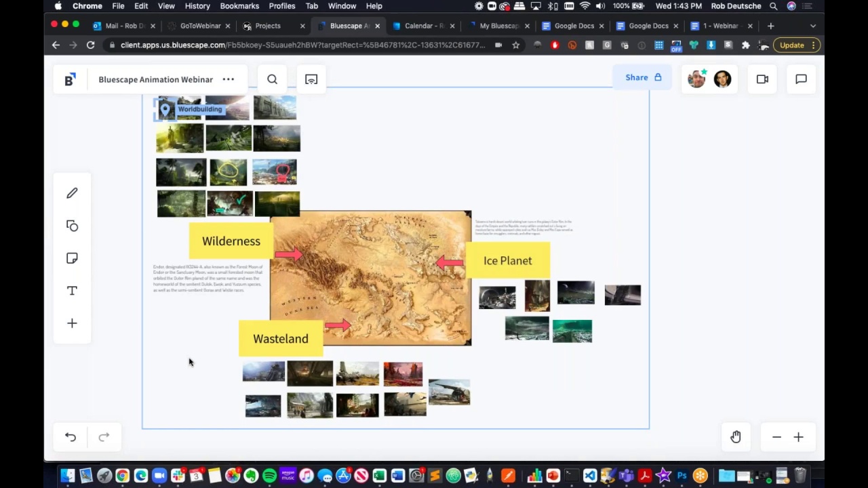Select the pen drawing tool
The width and height of the screenshot is (868, 488).
(72, 193)
